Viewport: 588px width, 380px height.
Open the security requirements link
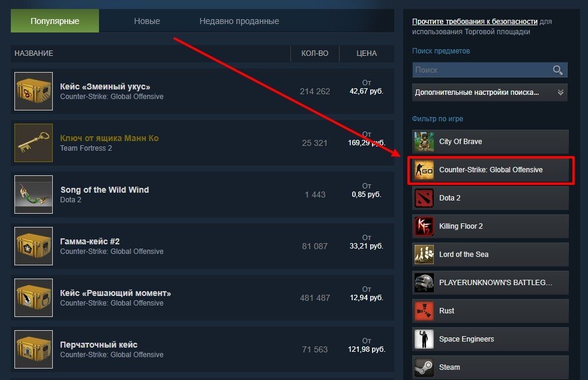tap(475, 22)
